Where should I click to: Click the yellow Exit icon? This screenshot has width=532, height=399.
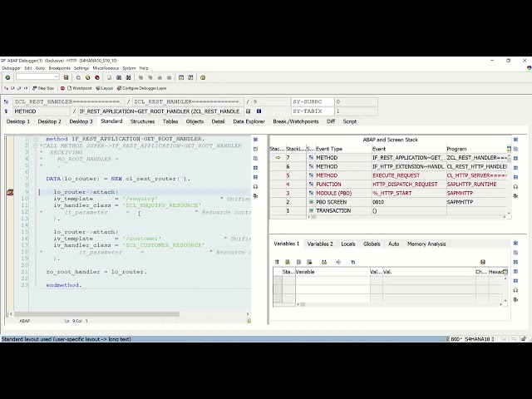coord(88,77)
